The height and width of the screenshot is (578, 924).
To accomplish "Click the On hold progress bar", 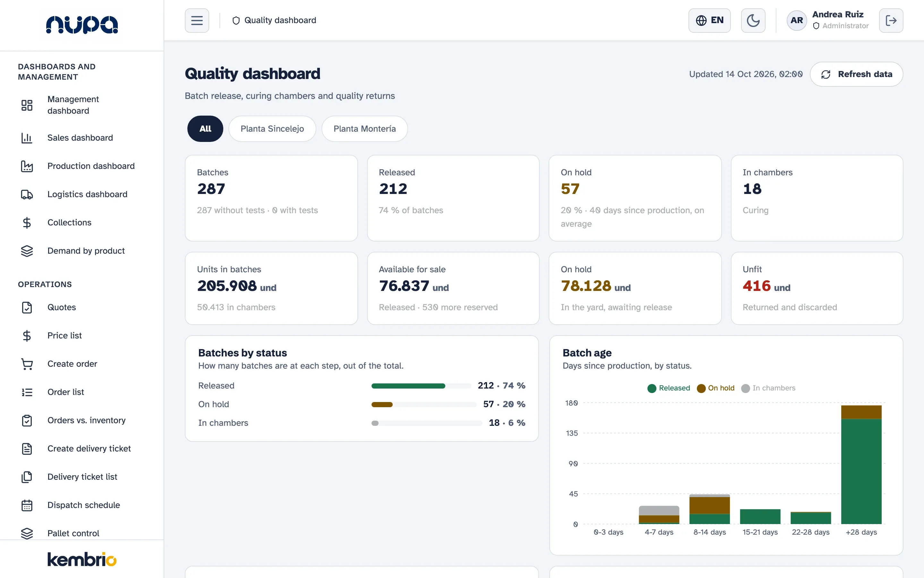I will 424,405.
